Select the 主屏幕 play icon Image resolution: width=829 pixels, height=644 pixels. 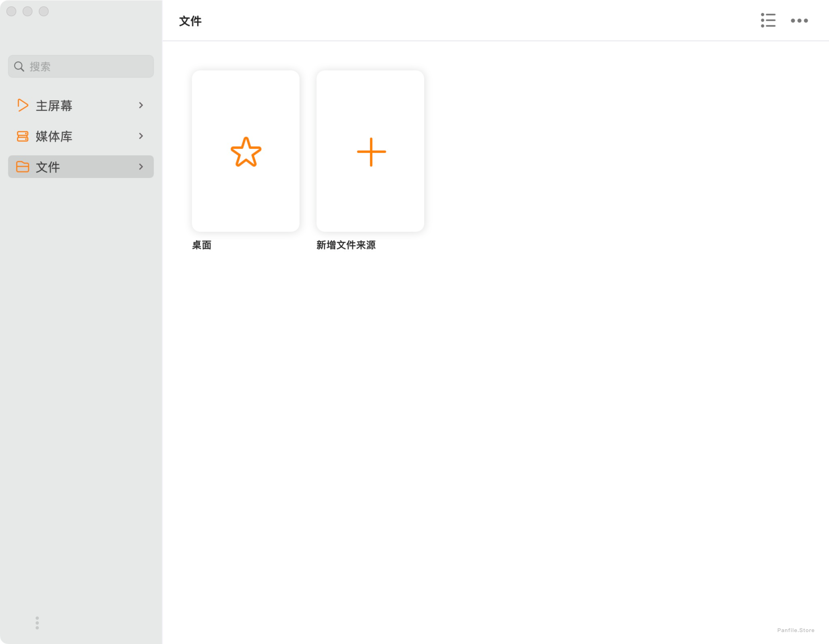[x=23, y=105]
